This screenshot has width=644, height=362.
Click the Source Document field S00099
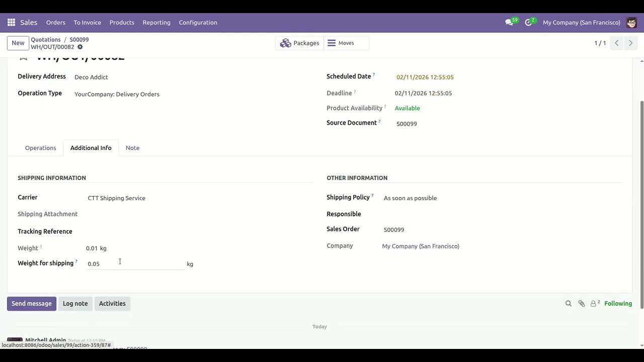(x=407, y=124)
